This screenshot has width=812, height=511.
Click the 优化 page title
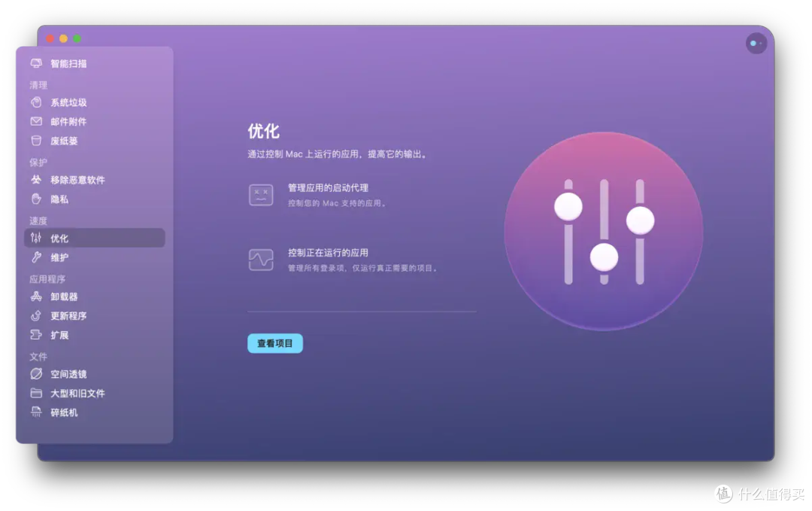coord(264,131)
